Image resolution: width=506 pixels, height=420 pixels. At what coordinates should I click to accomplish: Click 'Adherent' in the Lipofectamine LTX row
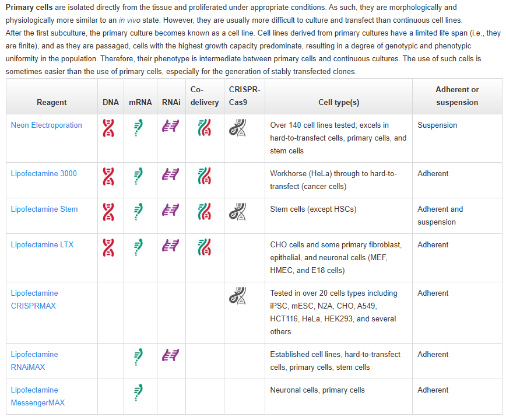click(x=433, y=244)
